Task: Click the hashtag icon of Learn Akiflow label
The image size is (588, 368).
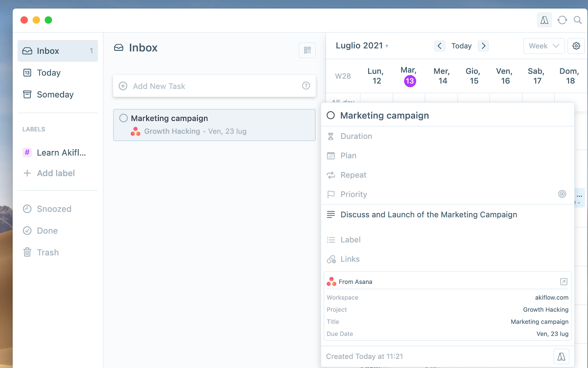Action: (x=27, y=152)
